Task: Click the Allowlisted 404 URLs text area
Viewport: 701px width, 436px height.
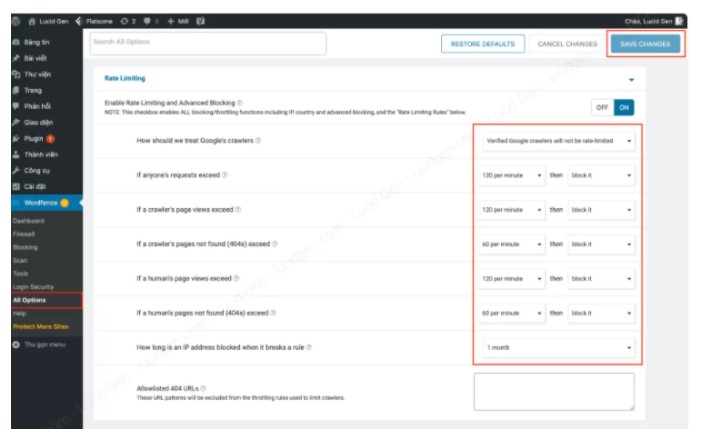Action: click(553, 391)
